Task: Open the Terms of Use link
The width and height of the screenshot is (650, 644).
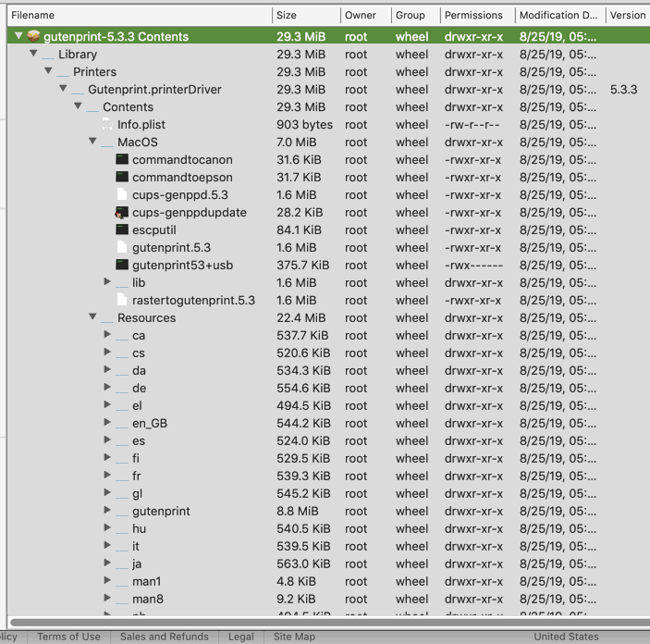Action: pyautogui.click(x=68, y=637)
